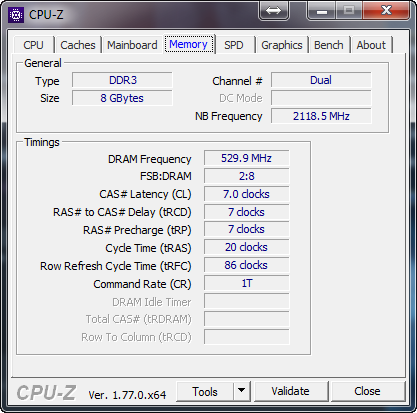Click the empty Row To Column field
The image size is (417, 413).
tap(247, 337)
